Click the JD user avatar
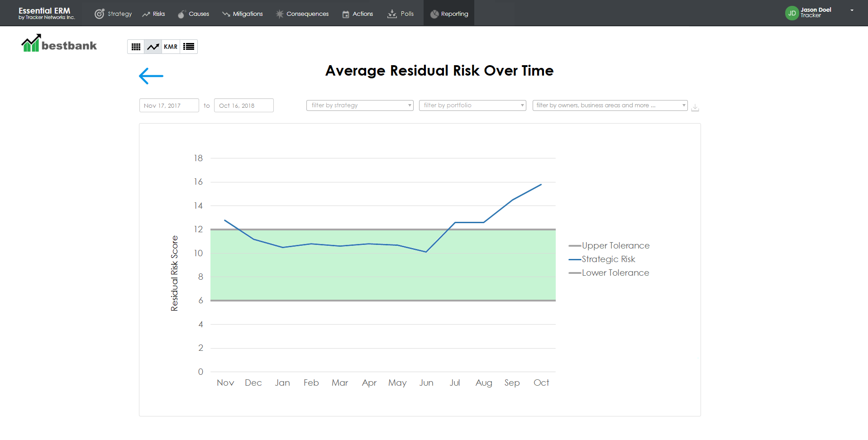This screenshot has width=868, height=440. coord(792,13)
